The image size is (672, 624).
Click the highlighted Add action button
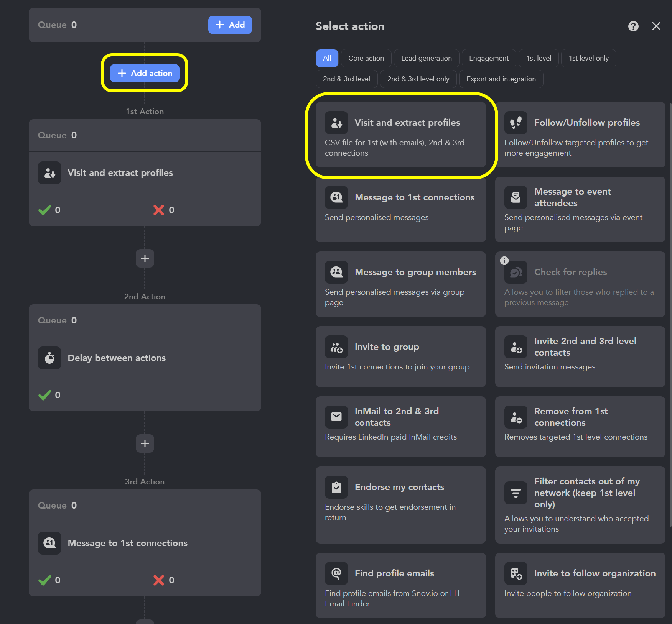[145, 73]
